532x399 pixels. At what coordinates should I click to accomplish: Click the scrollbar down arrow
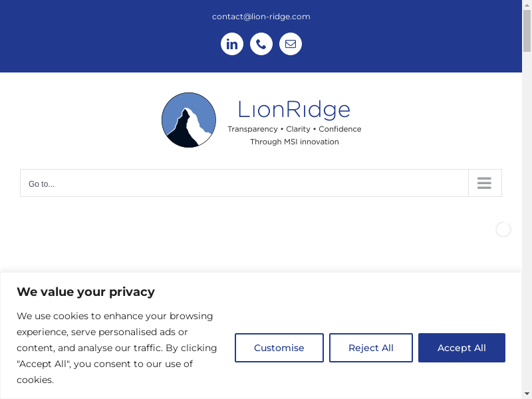click(x=527, y=394)
